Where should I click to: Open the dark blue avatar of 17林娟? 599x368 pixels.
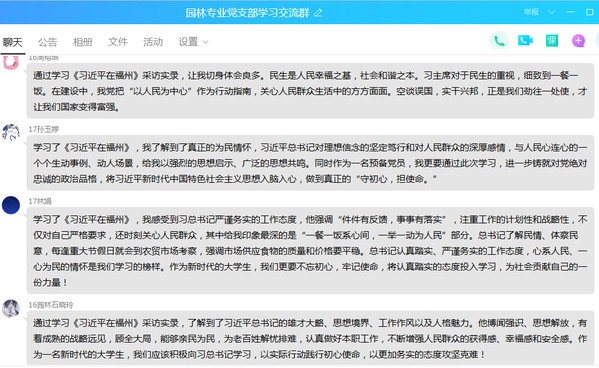point(11,205)
